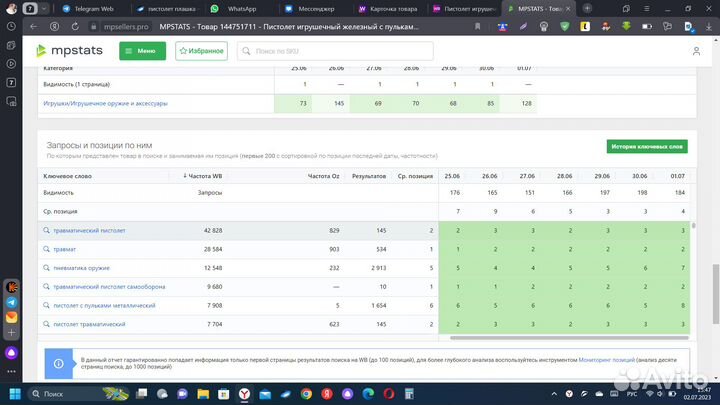Click horizontal scrollbar under keywords table
Viewport: 720px width, 405px height.
coord(569,338)
